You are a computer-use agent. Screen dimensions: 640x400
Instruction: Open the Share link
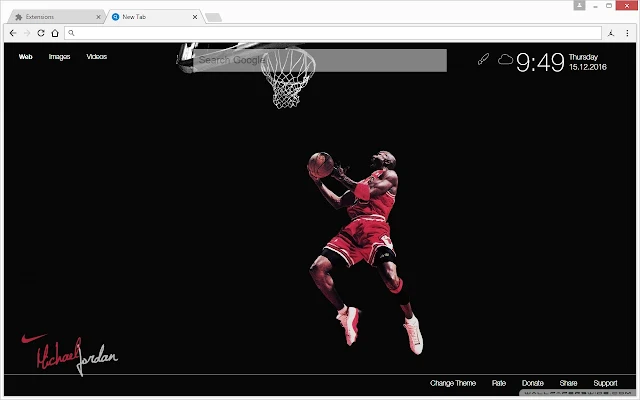pos(568,383)
